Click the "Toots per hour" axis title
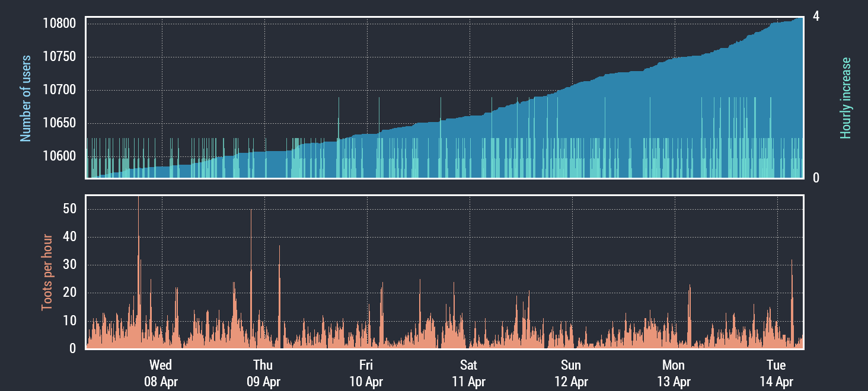Viewport: 868px width, 391px height. (47, 273)
